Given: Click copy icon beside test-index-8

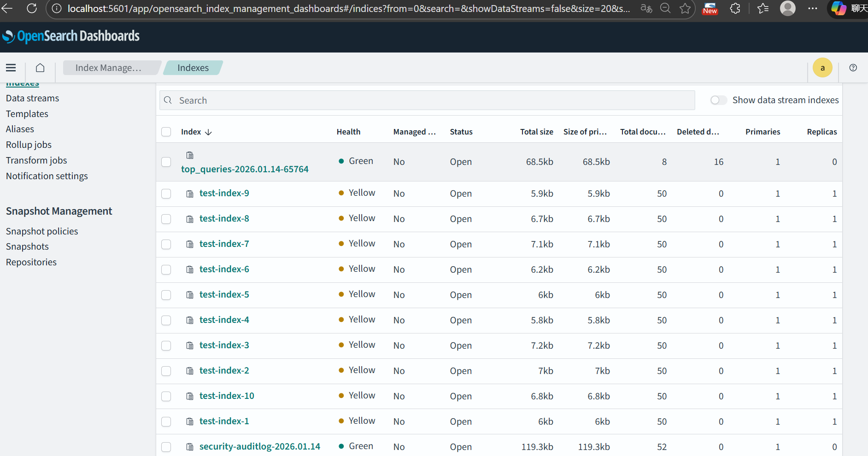Looking at the screenshot, I should [x=190, y=219].
